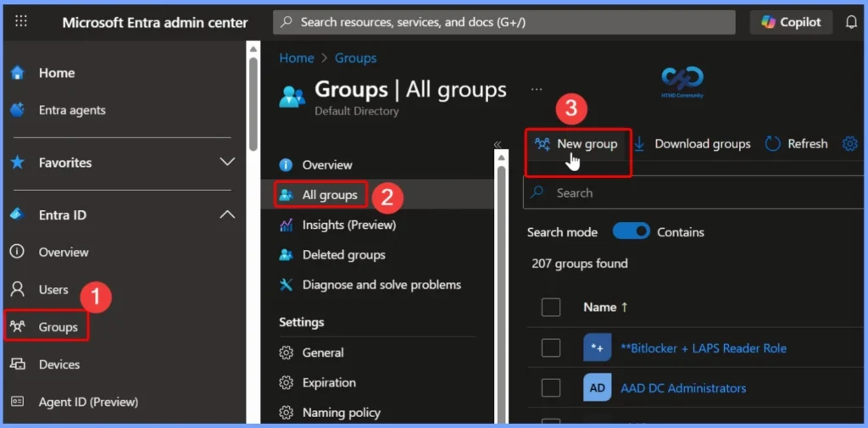Click the Diagnose and solve problems wrench icon

[287, 285]
